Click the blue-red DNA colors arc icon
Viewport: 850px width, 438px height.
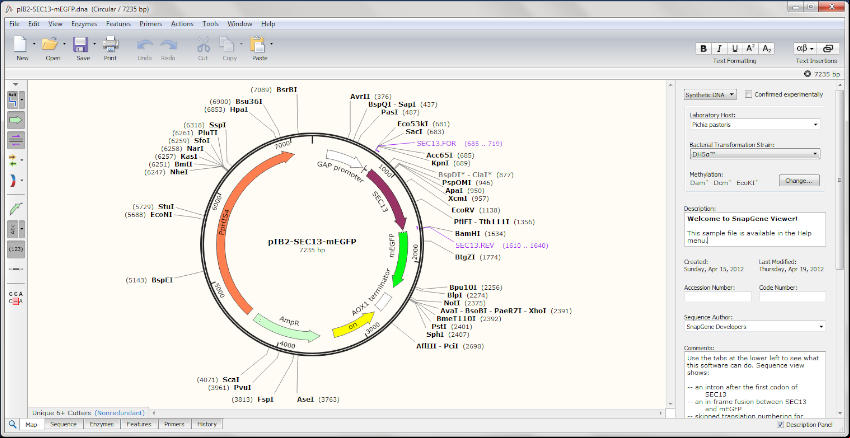(x=13, y=181)
